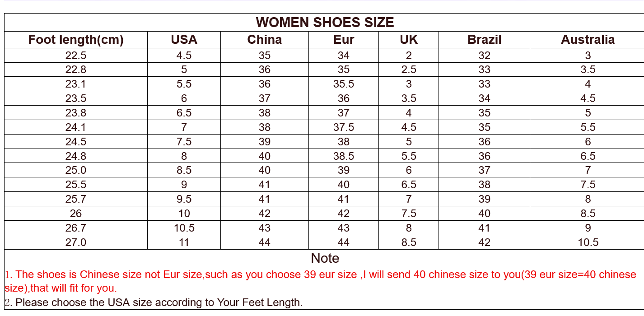The height and width of the screenshot is (316, 644).
Task: Click the Eur column header
Action: (344, 40)
